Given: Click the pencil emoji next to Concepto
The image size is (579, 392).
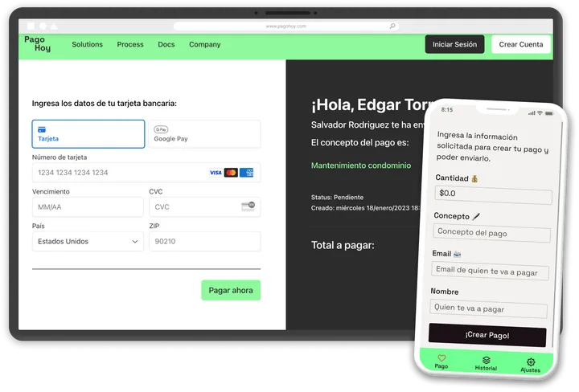Looking at the screenshot, I should point(476,216).
